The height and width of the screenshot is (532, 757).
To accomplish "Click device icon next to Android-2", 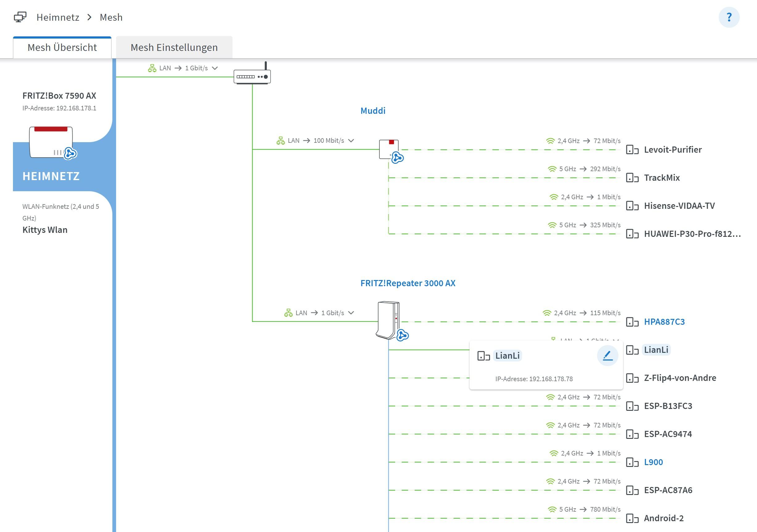I will point(632,518).
